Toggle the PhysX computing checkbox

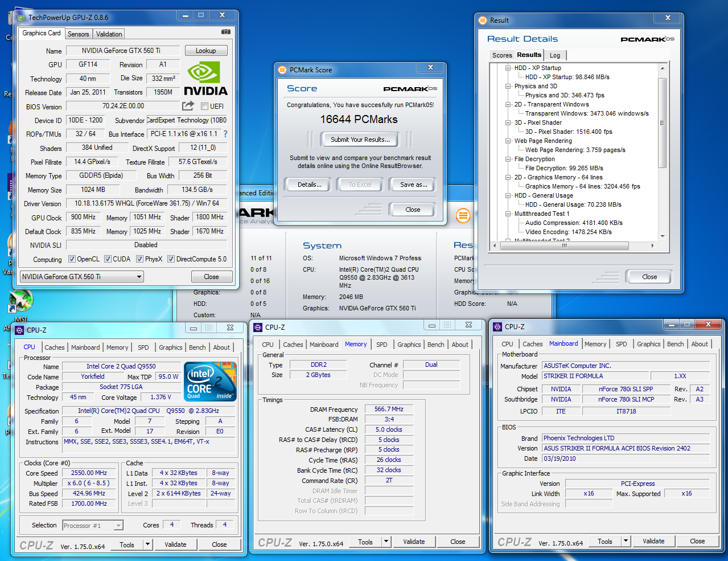click(139, 259)
